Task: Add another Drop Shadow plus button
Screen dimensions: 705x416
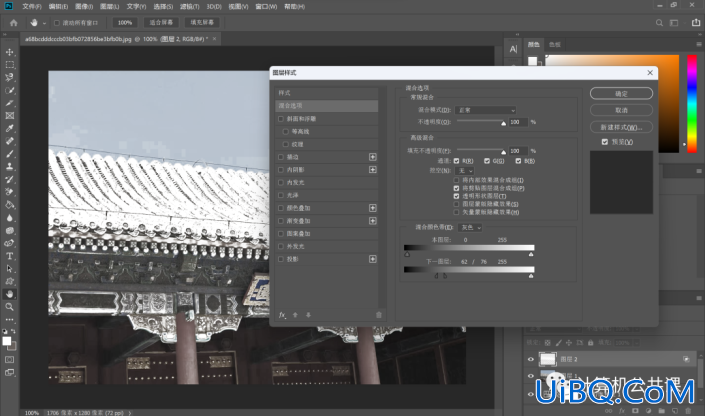Action: pos(373,259)
